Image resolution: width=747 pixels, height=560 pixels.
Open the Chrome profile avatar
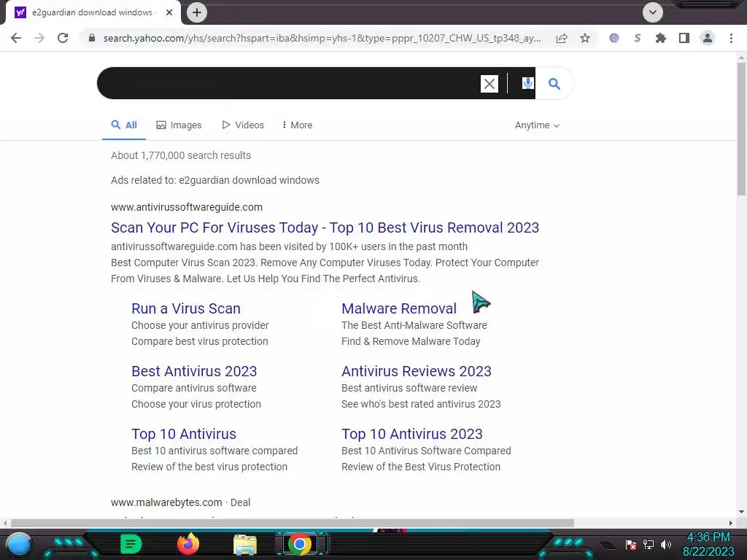tap(708, 38)
